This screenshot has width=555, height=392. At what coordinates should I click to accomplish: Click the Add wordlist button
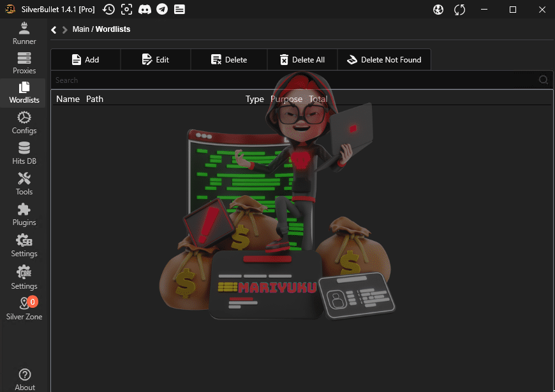pos(85,59)
